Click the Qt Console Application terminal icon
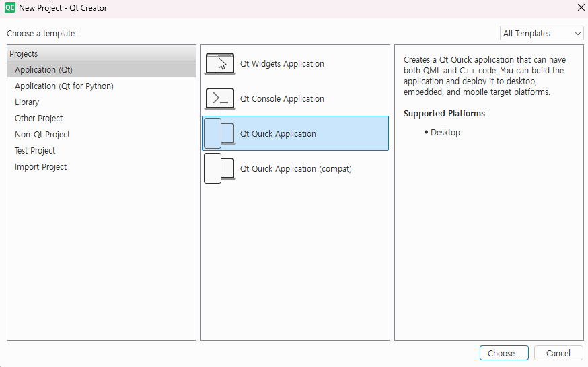The height and width of the screenshot is (367, 588). click(220, 99)
